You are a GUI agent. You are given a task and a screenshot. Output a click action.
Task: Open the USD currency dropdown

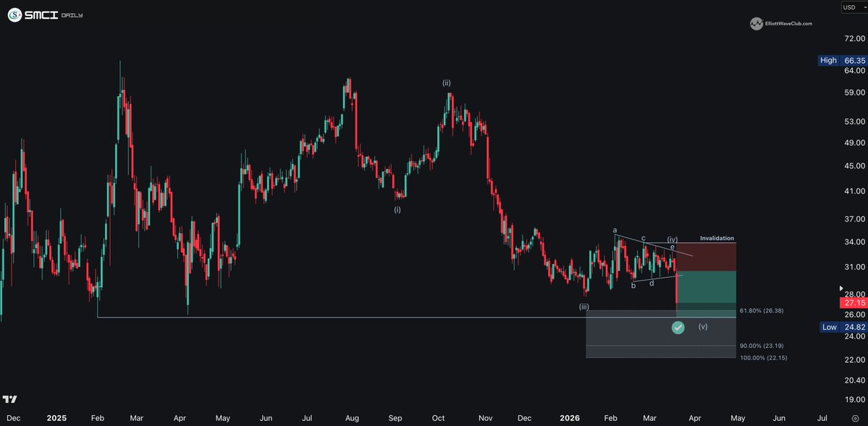(x=851, y=7)
